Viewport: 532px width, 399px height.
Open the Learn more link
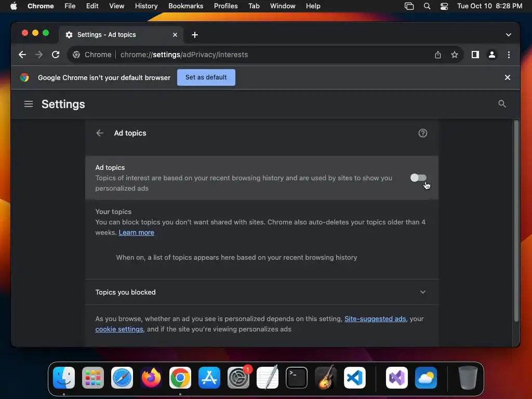coord(137,232)
